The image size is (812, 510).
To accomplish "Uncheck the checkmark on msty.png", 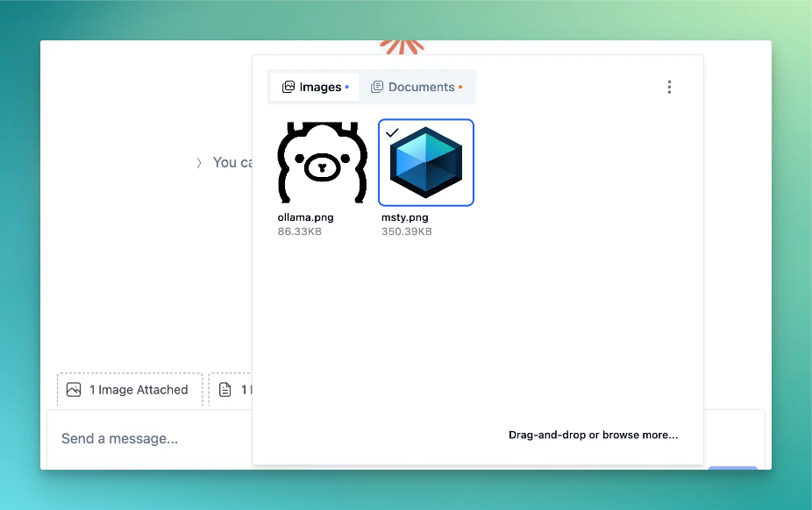I will click(392, 132).
